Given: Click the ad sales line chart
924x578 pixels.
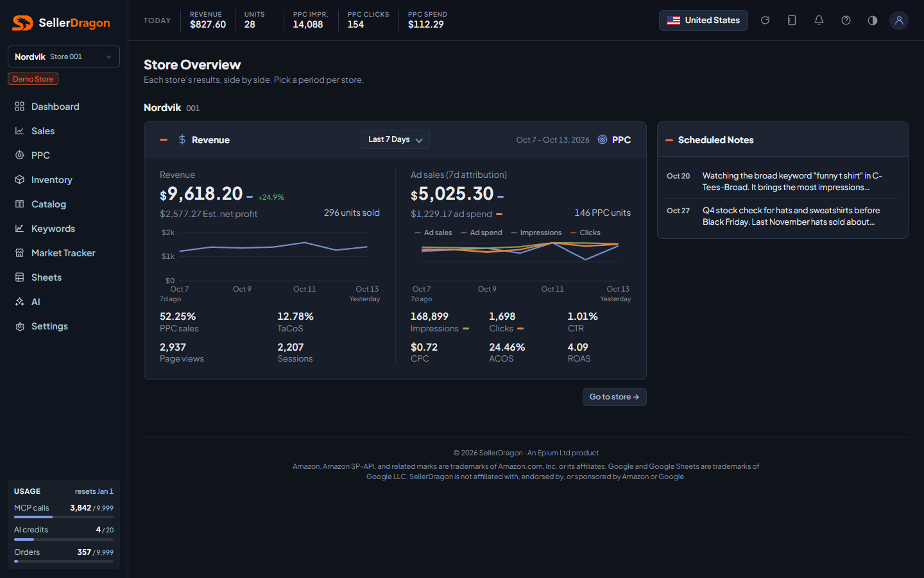Looking at the screenshot, I should [520, 262].
